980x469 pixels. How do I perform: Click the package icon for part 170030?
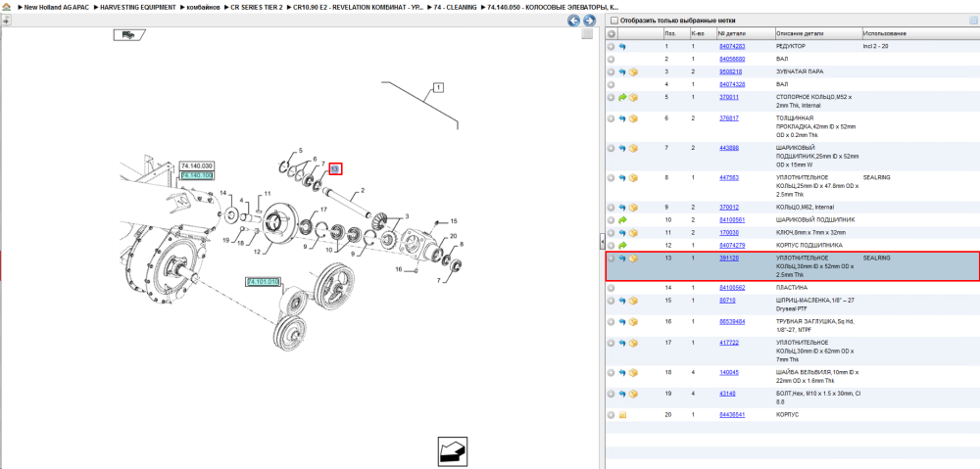pyautogui.click(x=633, y=232)
